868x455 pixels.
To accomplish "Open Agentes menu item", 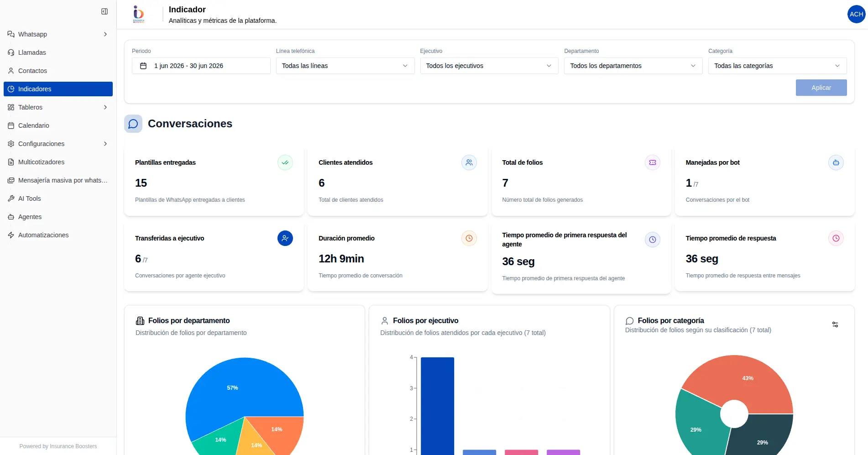I will click(x=58, y=217).
